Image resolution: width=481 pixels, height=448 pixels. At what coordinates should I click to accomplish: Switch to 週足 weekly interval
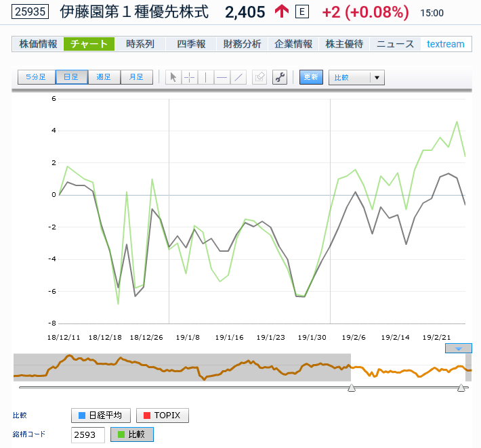pos(104,77)
